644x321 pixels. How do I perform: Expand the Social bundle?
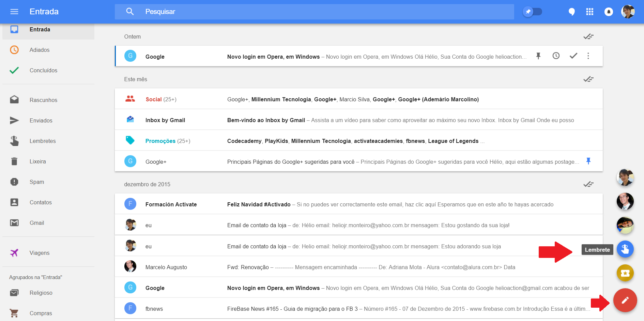pos(359,99)
